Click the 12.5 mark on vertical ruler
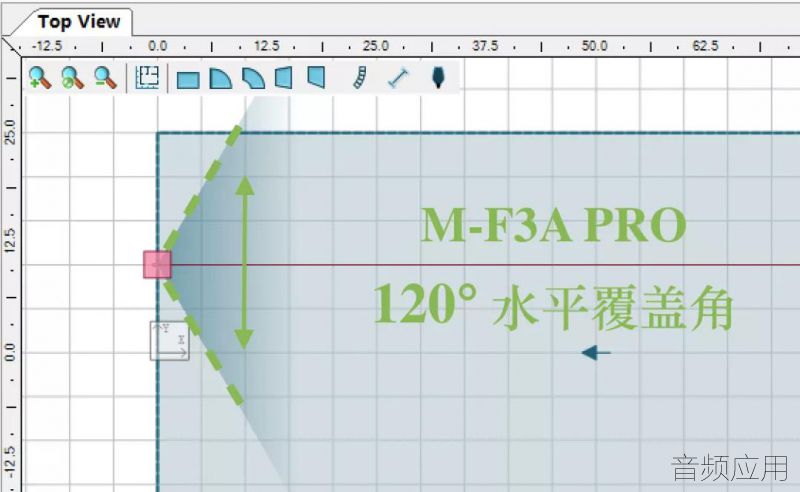Image resolution: width=800 pixels, height=492 pixels. tap(10, 240)
